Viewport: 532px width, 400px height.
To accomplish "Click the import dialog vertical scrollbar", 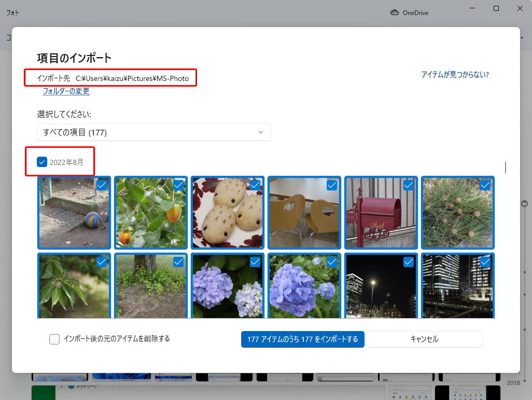I will (x=506, y=168).
